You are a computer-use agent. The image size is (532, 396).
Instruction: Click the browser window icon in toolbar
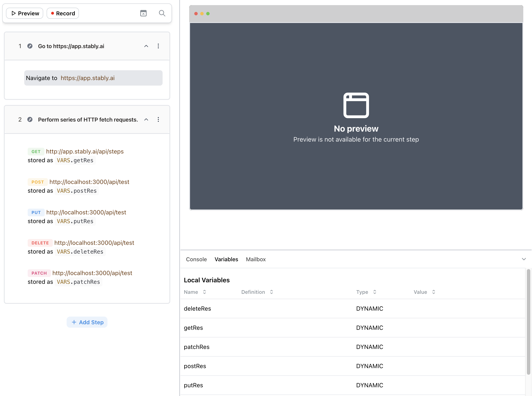tap(143, 13)
